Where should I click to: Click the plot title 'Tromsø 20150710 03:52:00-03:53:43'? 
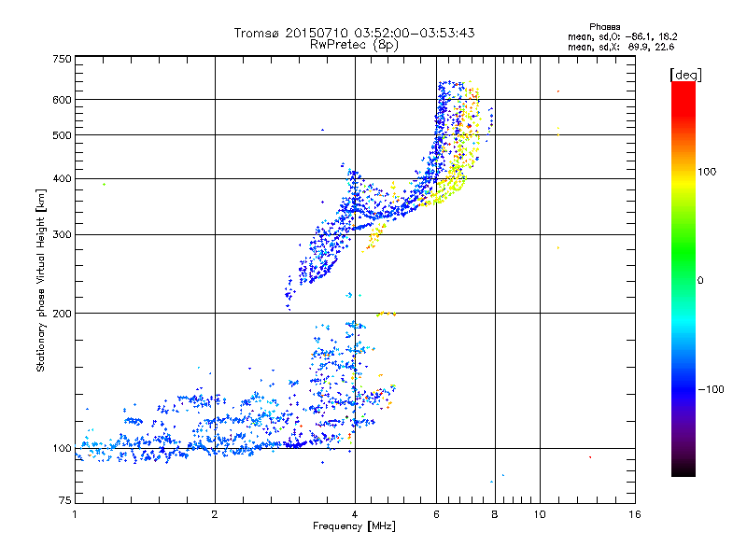(x=354, y=33)
